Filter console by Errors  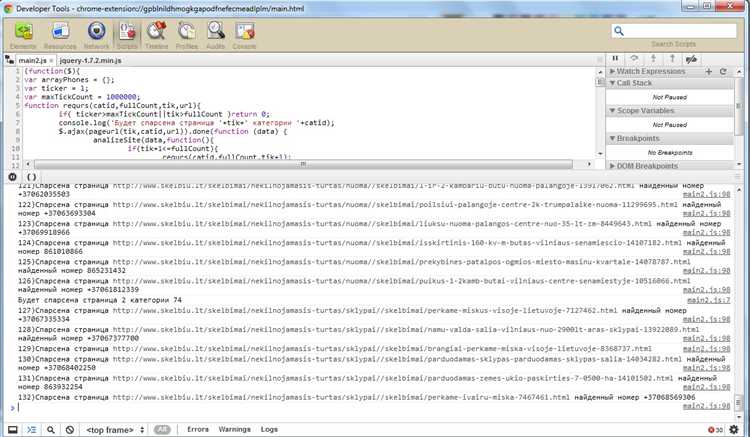point(198,429)
